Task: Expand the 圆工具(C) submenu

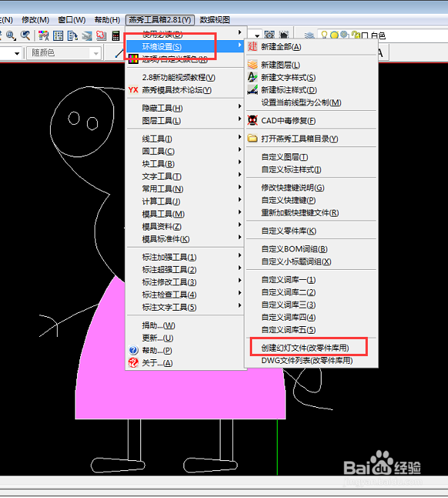Action: click(184, 151)
